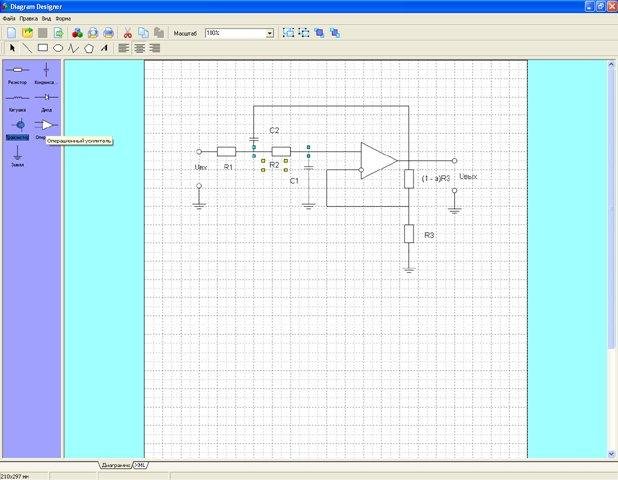Viewport: 618px width, 480px height.
Task: Switch to the XML tab
Action: pyautogui.click(x=141, y=465)
